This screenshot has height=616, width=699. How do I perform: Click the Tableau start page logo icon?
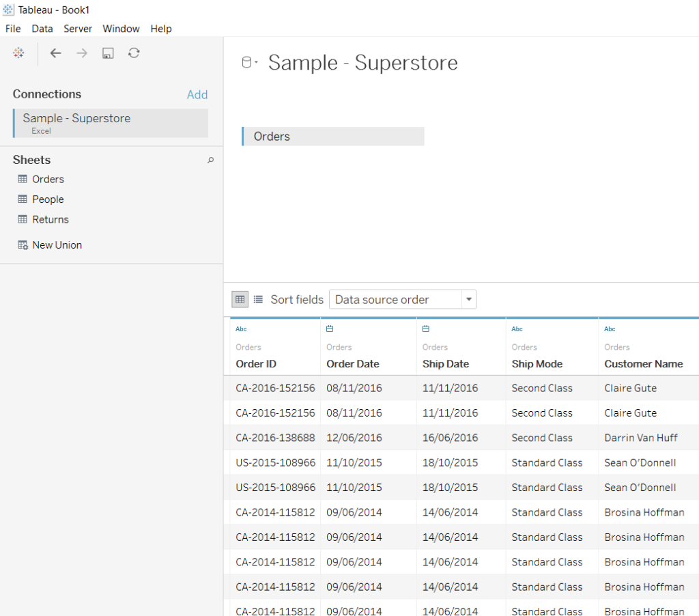[x=18, y=53]
